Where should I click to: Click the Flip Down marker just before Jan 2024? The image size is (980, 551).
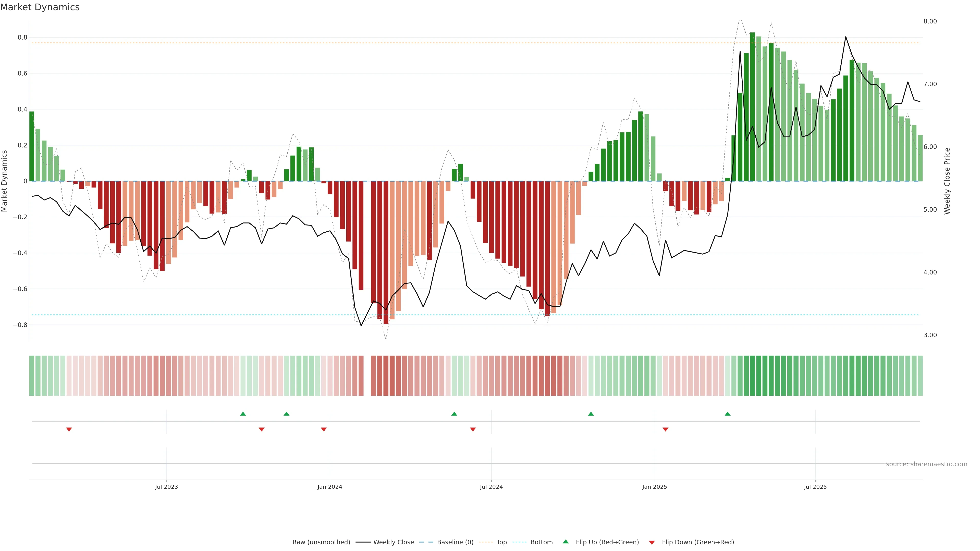(324, 429)
